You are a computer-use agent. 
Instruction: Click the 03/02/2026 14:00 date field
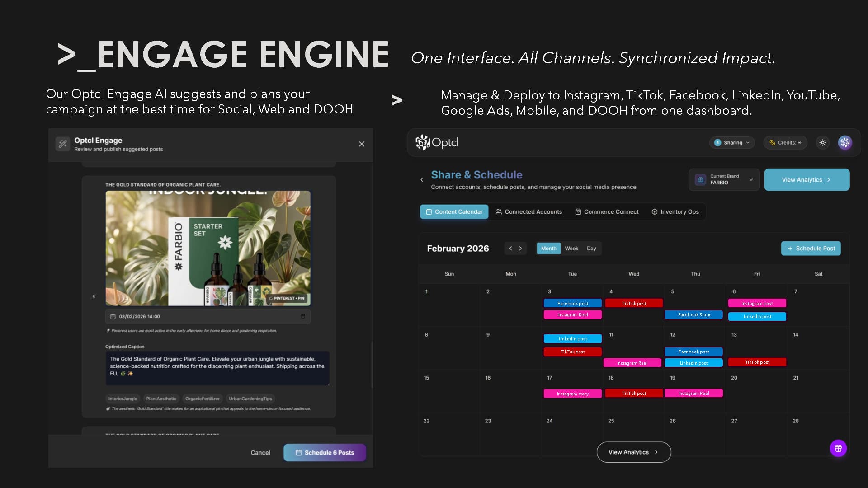(208, 316)
